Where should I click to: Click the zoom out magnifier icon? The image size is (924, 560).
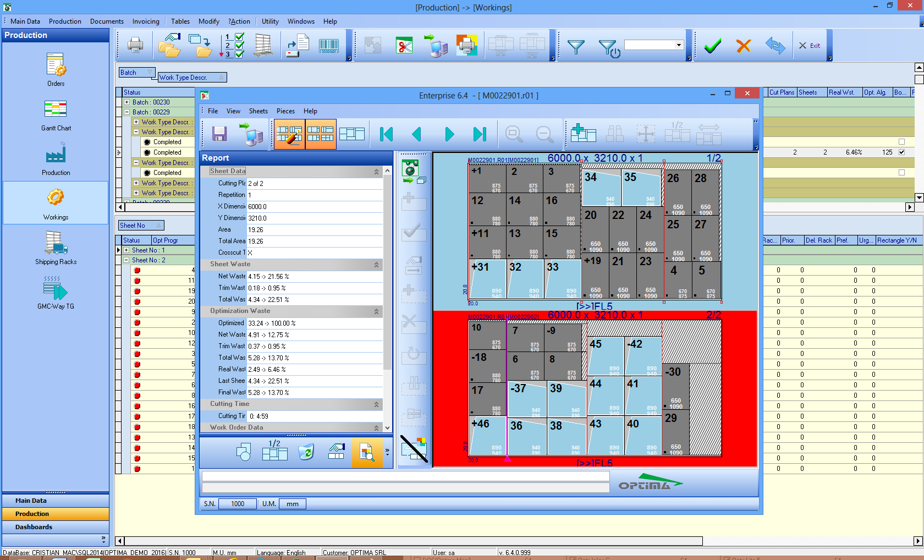pyautogui.click(x=544, y=134)
